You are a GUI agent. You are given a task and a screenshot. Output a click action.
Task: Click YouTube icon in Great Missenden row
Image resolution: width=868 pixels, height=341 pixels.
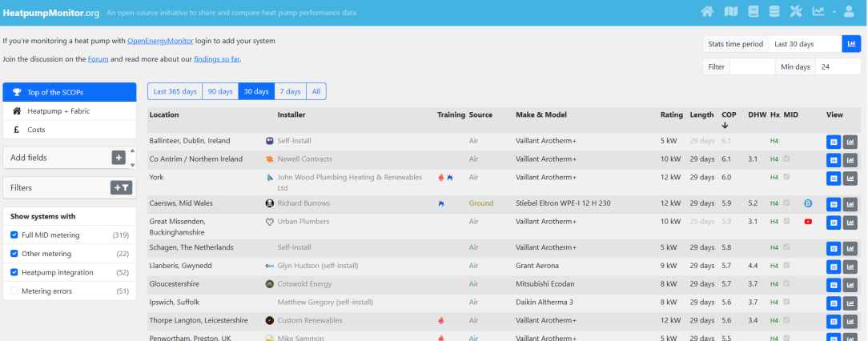click(x=808, y=222)
